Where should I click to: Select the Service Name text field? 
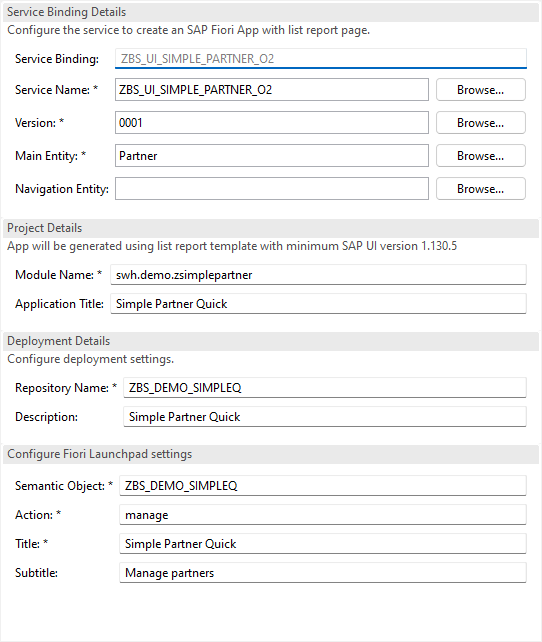pyautogui.click(x=272, y=90)
